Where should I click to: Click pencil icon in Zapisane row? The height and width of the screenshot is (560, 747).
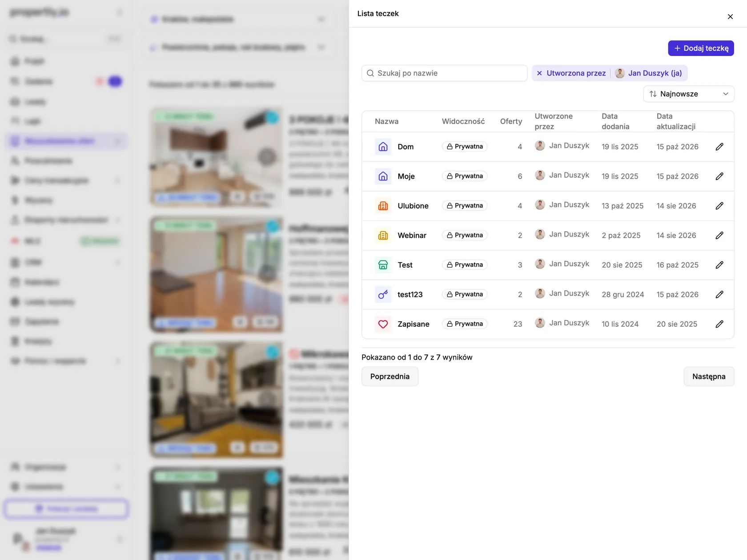[x=719, y=324]
